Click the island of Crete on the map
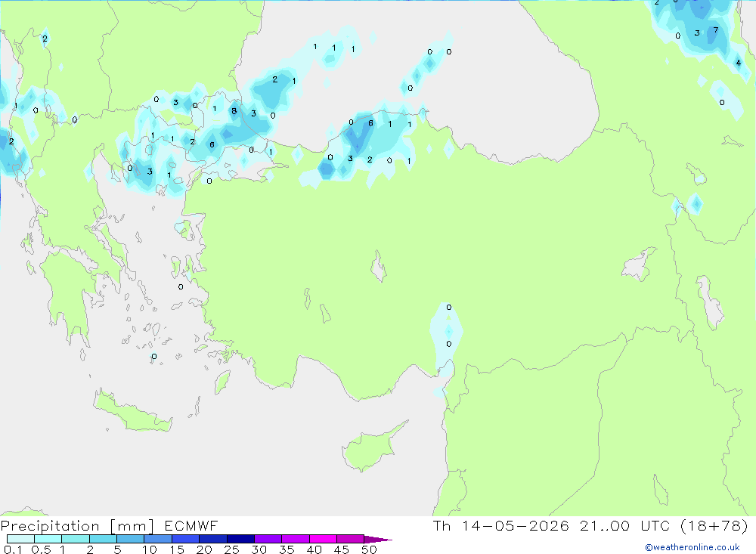 131,411
